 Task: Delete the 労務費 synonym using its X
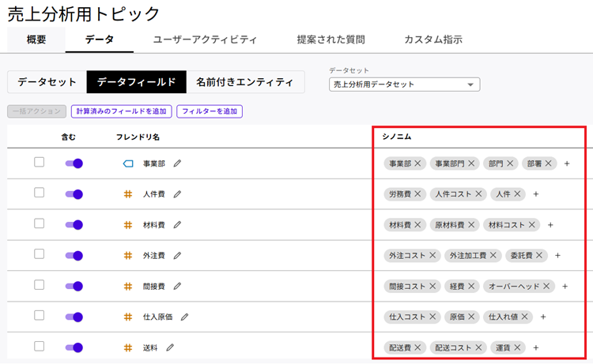pos(418,194)
